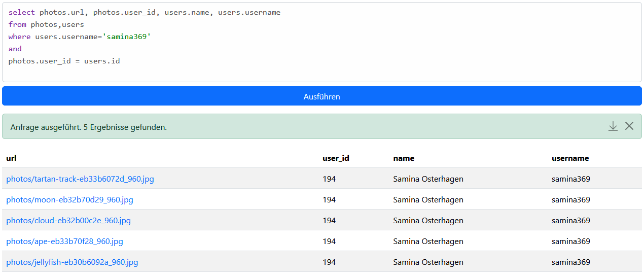644x277 pixels.
Task: Dismiss the success alert with the X
Action: coord(629,126)
